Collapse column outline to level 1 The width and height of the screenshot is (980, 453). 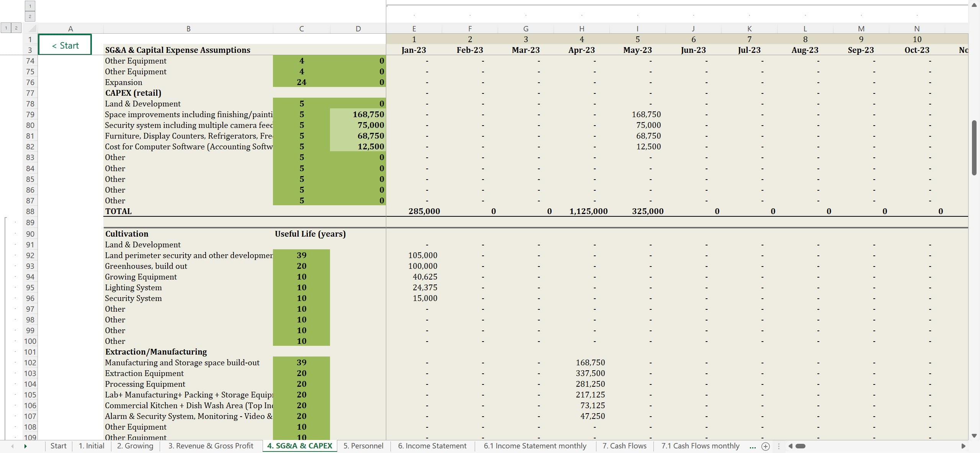[x=30, y=6]
